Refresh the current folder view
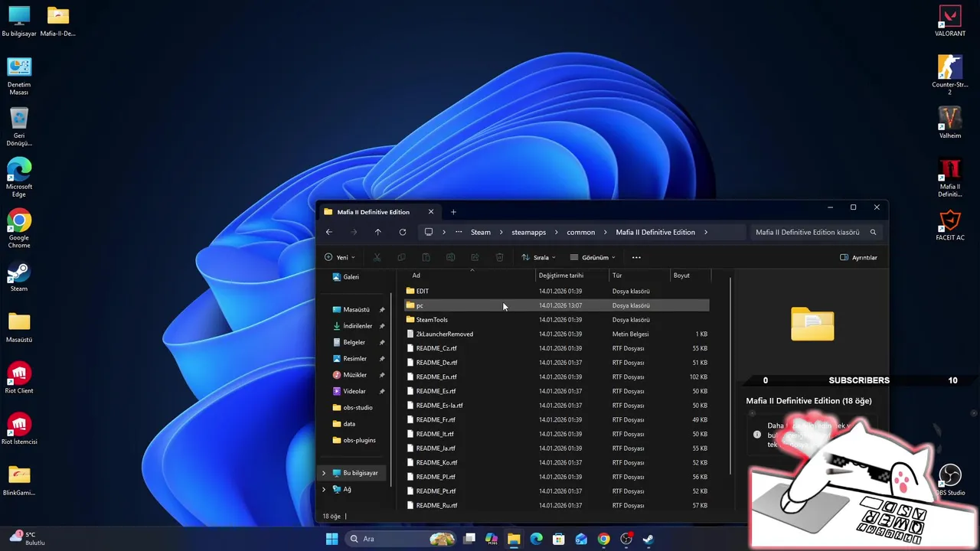The width and height of the screenshot is (980, 551). (403, 232)
